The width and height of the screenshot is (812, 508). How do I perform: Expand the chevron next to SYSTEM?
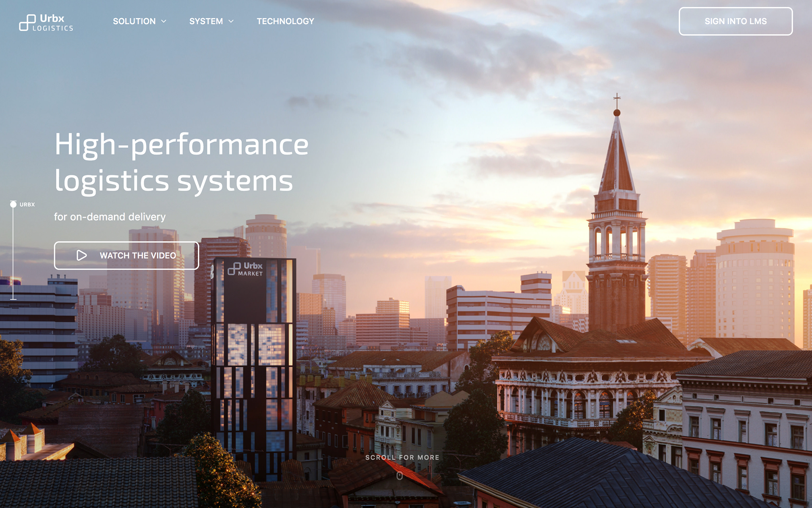click(231, 21)
